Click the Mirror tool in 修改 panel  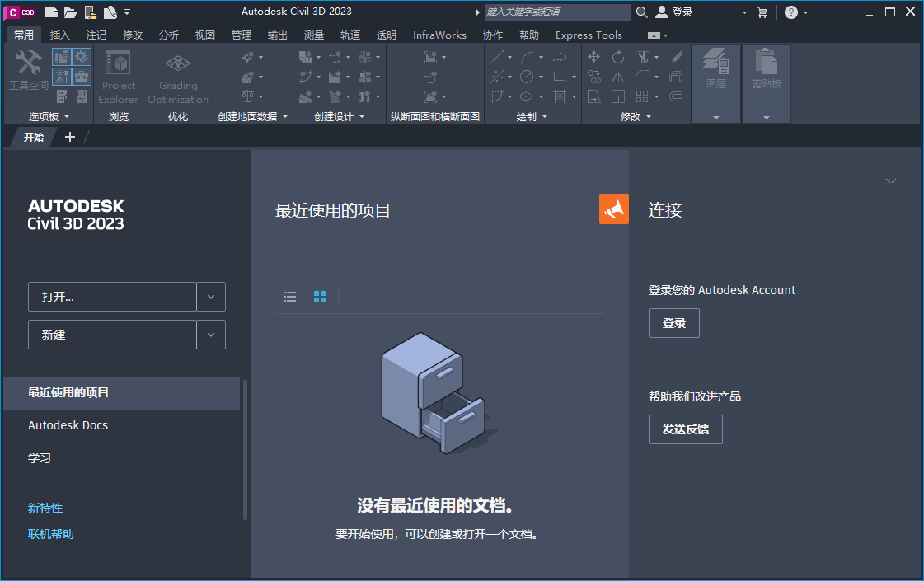click(618, 78)
